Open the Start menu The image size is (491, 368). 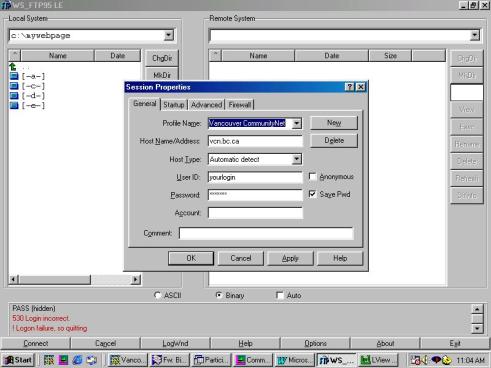point(19,360)
